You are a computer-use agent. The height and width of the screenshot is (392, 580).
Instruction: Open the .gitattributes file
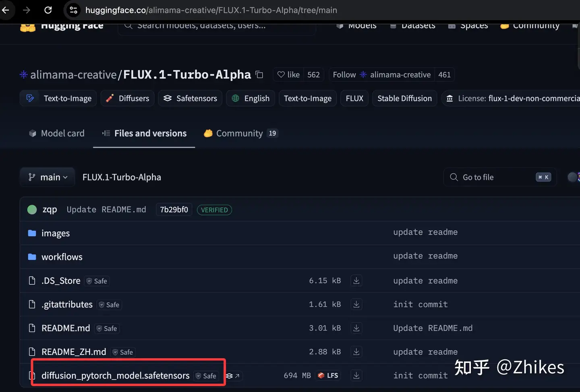(x=67, y=305)
